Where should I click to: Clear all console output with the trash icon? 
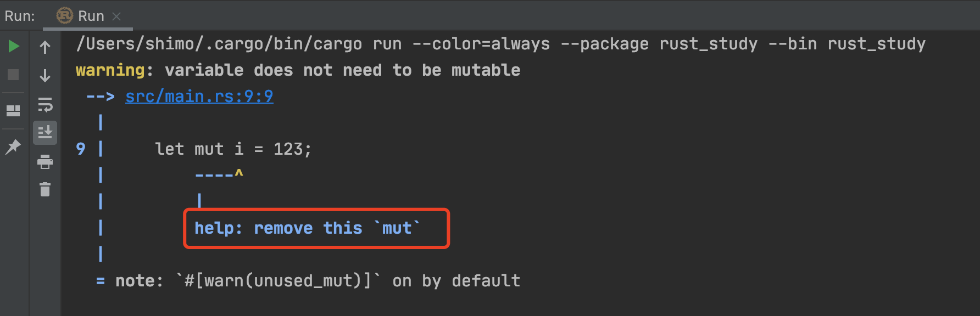[45, 189]
